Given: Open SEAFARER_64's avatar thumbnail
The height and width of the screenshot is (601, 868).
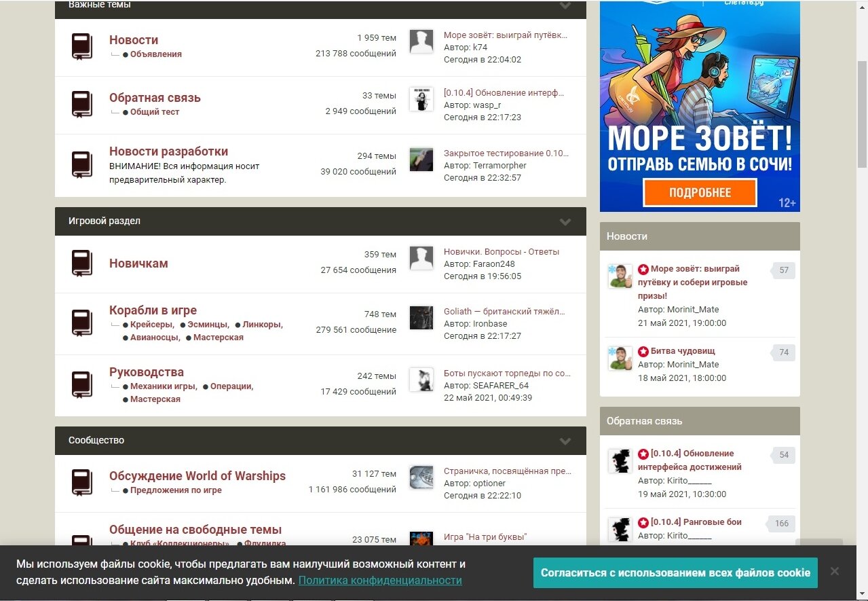Looking at the screenshot, I should tap(421, 380).
